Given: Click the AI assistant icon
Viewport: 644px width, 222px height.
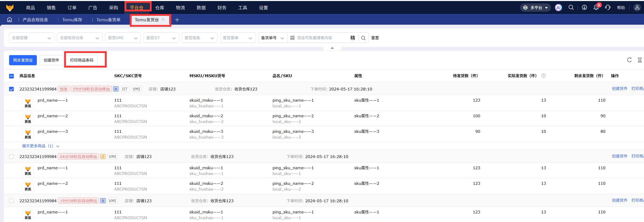Looking at the screenshot, I should point(558,8).
